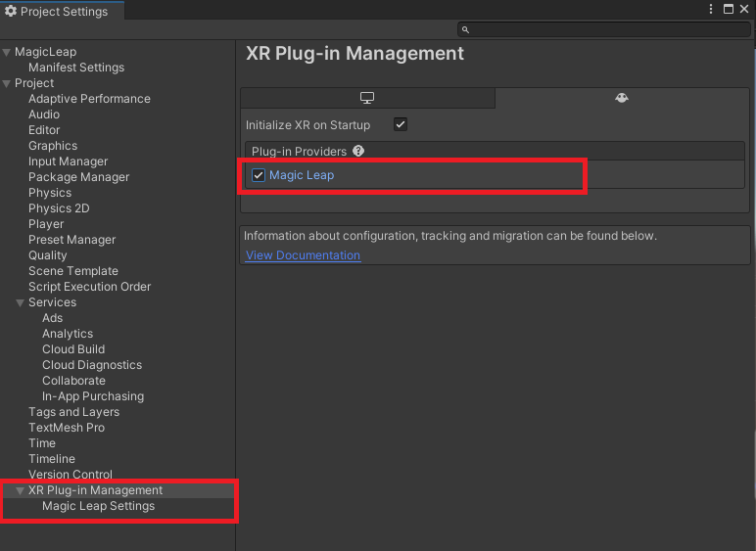Screen dimensions: 756x551
Task: Toggle Initialize XR on Startup checkbox
Action: (401, 124)
